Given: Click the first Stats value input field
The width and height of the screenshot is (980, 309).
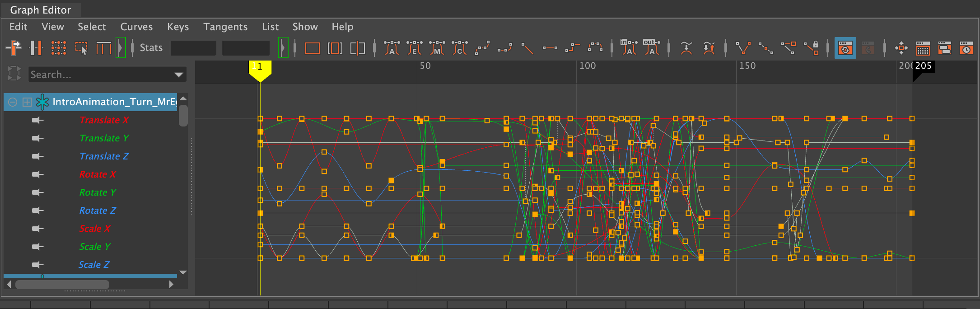Looking at the screenshot, I should pos(193,48).
